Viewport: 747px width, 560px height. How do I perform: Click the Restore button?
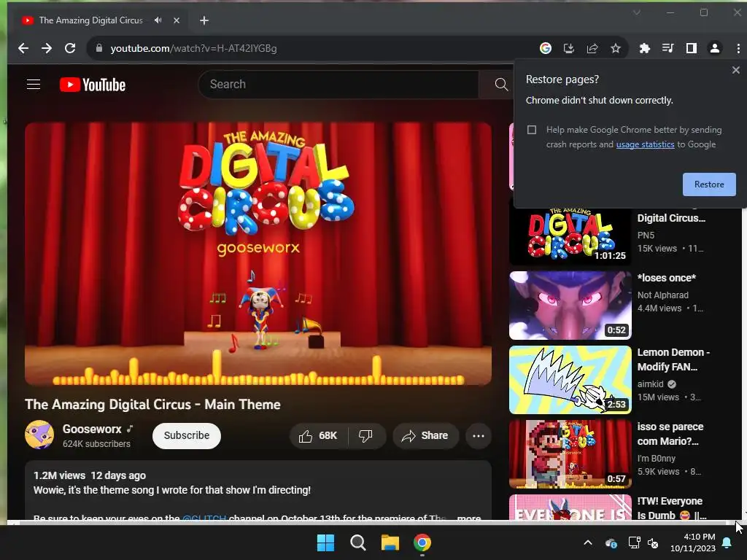[x=709, y=184]
